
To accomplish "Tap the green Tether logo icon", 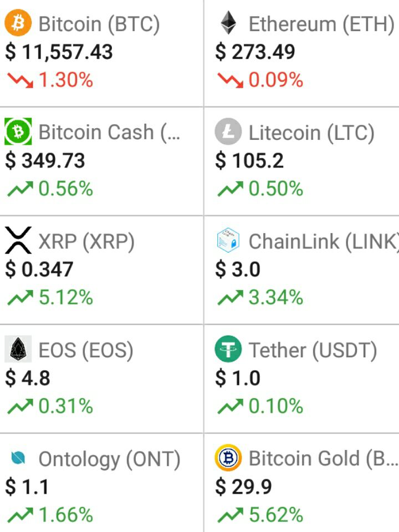I will (x=228, y=349).
